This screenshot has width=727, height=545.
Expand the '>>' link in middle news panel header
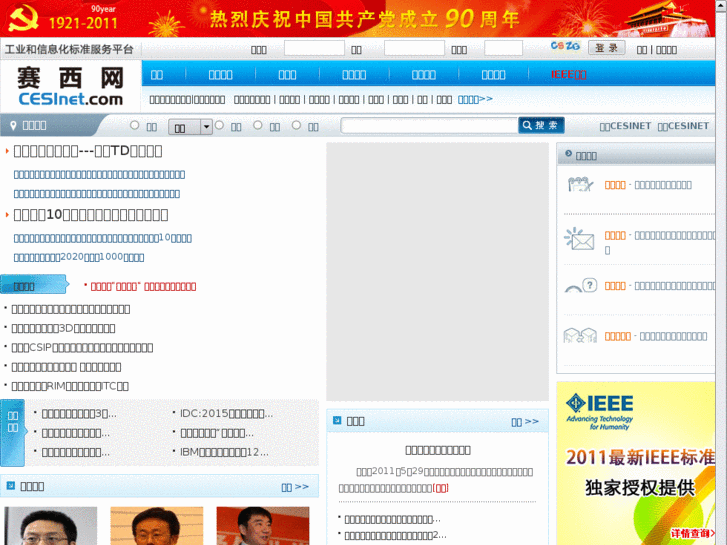click(x=525, y=421)
